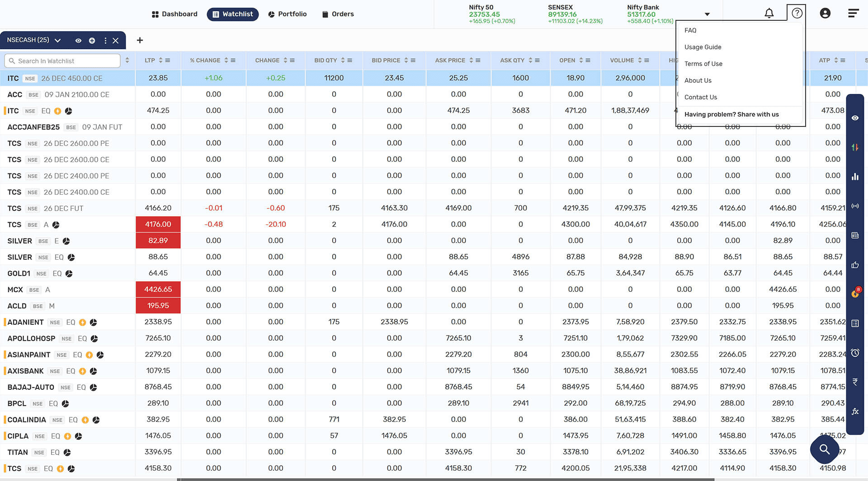Open lightning alerts icon with badge 8
The image size is (868, 481).
(x=855, y=293)
